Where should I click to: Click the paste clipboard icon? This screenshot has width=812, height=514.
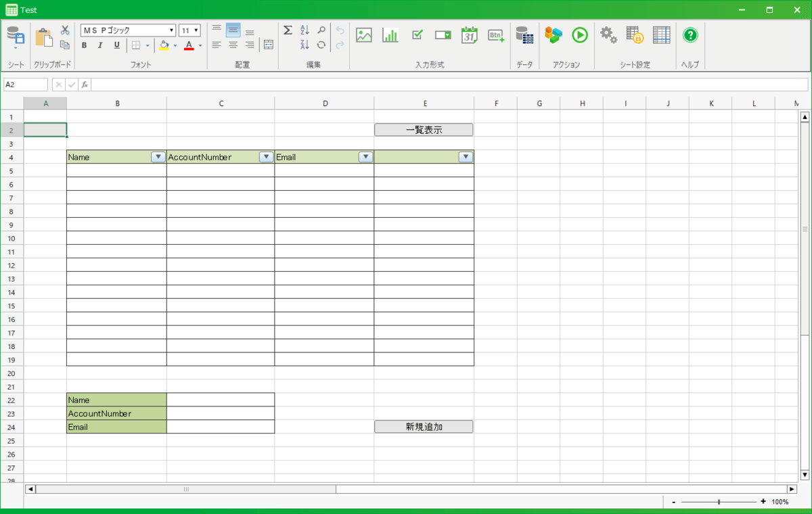tap(44, 37)
